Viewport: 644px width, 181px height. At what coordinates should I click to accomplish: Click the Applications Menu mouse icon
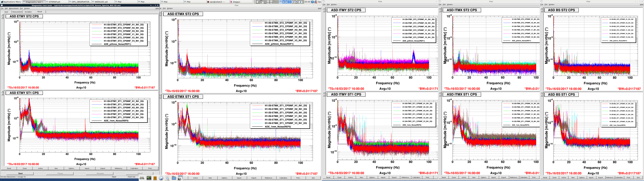click(x=2, y=2)
